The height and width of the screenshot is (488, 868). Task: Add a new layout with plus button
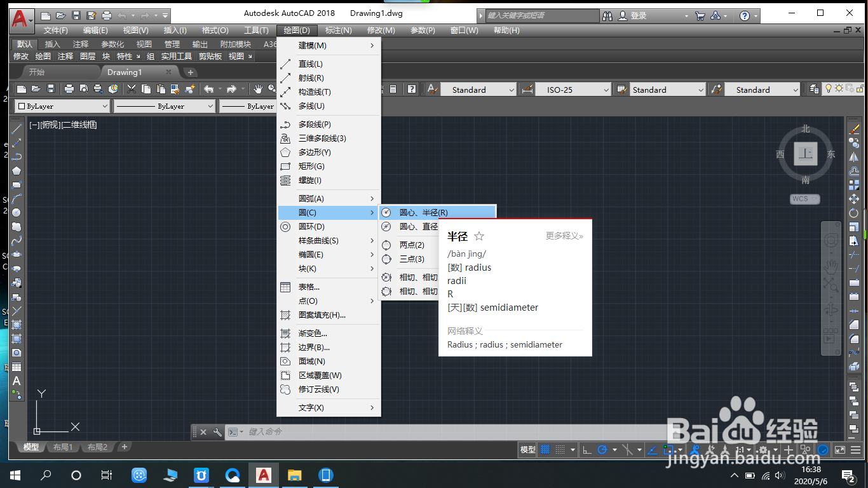pyautogui.click(x=125, y=447)
